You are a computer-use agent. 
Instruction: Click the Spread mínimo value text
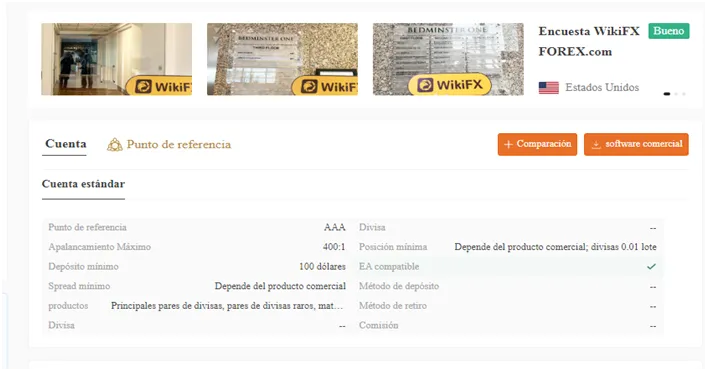[280, 286]
